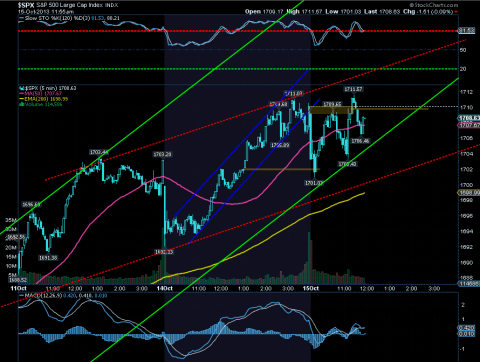The height and width of the screenshot is (362, 480).
Task: Click the 1691.38 low price label
Action: 48,258
